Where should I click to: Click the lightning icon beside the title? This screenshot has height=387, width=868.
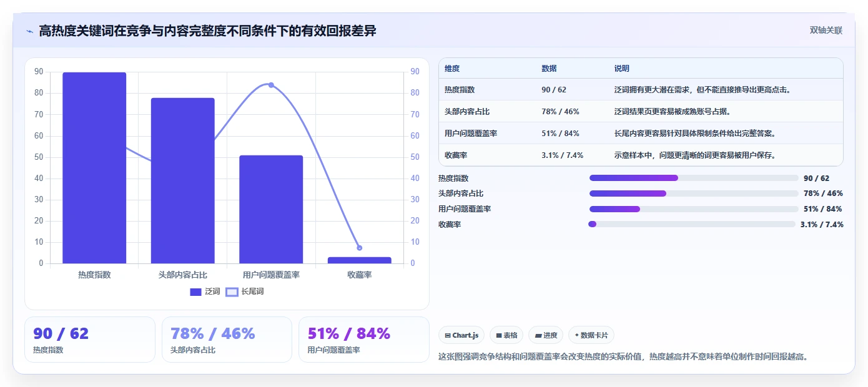[x=29, y=31]
